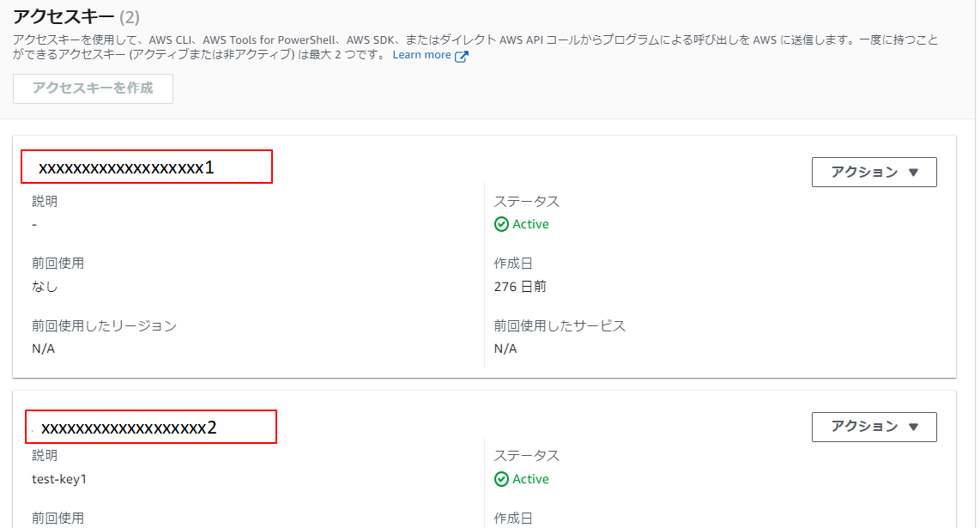Click the 276 日前 creation date value
Image resolution: width=980 pixels, height=528 pixels.
519,286
